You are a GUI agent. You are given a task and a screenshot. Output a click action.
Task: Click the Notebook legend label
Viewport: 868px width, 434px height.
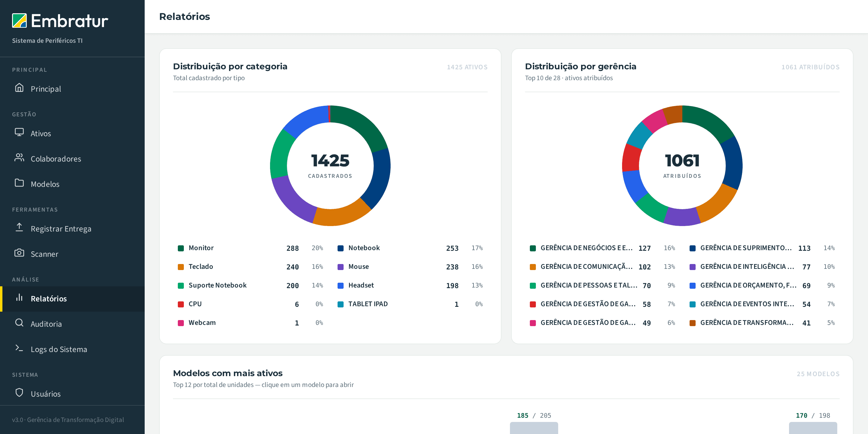tap(364, 248)
